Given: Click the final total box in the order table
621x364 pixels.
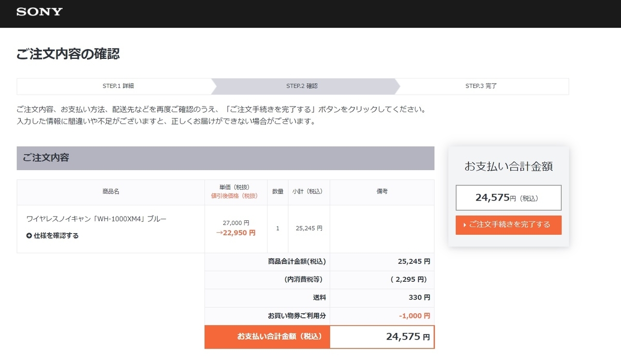Looking at the screenshot, I should 382,337.
